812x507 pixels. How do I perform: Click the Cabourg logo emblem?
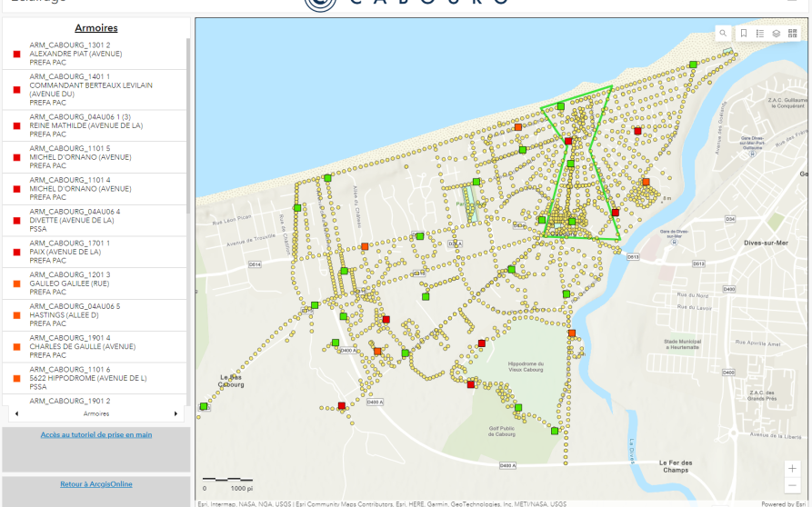point(321,5)
